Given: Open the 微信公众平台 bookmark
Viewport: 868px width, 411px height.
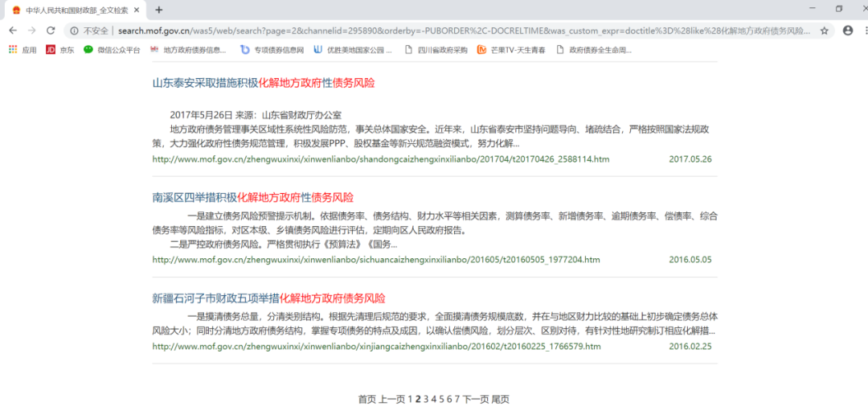Looking at the screenshot, I should tap(112, 50).
